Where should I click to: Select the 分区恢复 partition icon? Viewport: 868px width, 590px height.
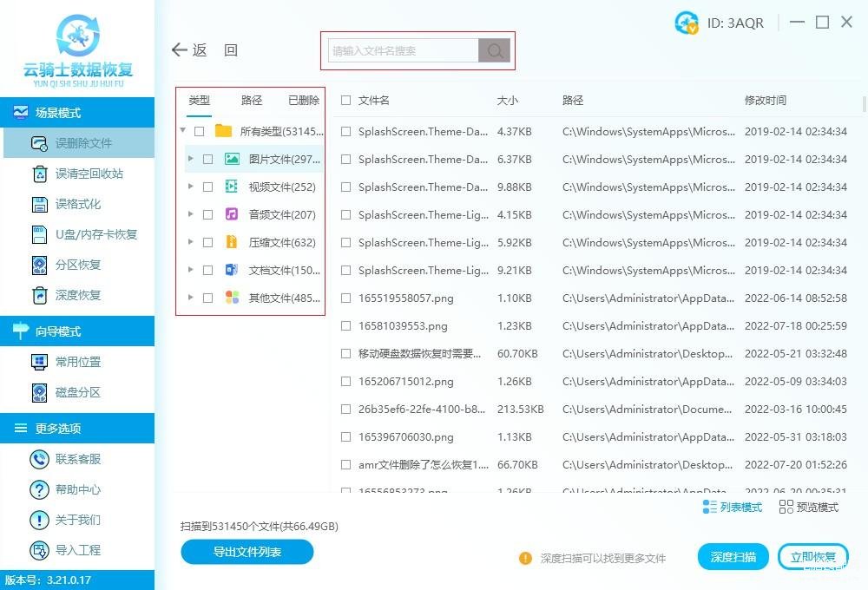click(39, 265)
